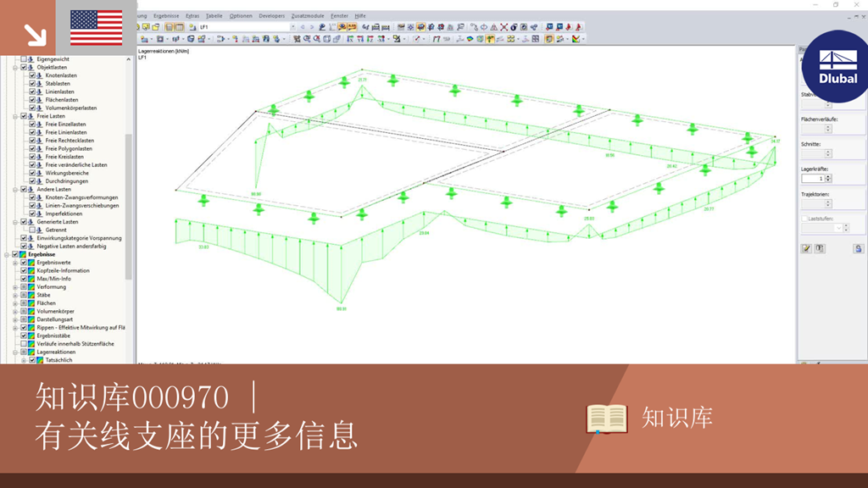Click the rightmost blue button at right panel bottom

858,248
